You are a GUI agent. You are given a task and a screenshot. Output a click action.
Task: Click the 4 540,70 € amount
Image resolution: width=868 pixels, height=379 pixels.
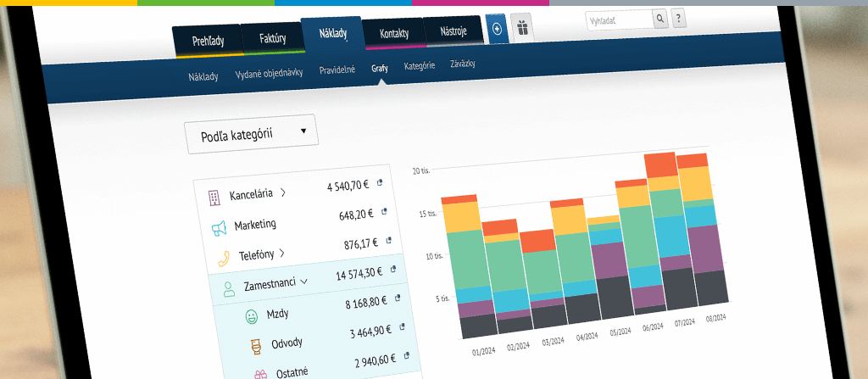click(348, 187)
